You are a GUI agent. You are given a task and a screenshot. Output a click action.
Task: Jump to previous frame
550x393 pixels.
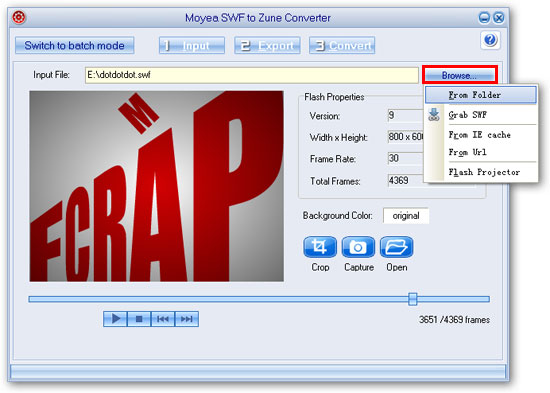163,319
